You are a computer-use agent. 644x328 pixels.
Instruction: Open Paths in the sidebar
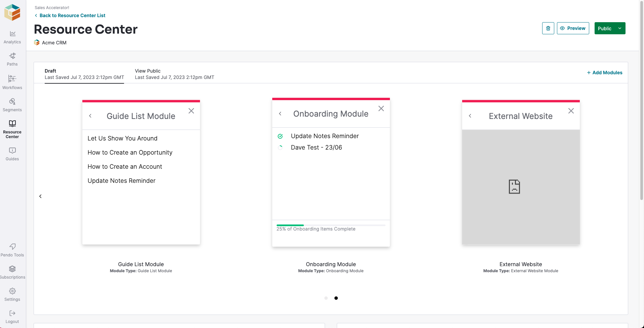click(12, 59)
